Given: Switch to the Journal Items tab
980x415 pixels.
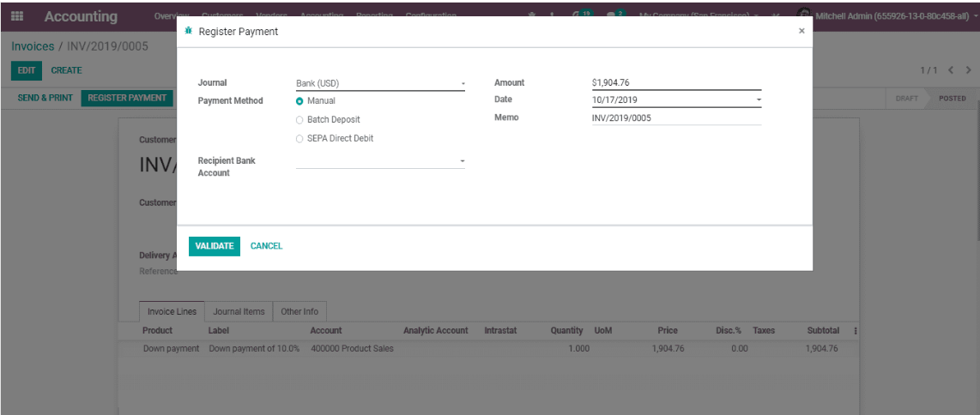Looking at the screenshot, I should pos(239,311).
